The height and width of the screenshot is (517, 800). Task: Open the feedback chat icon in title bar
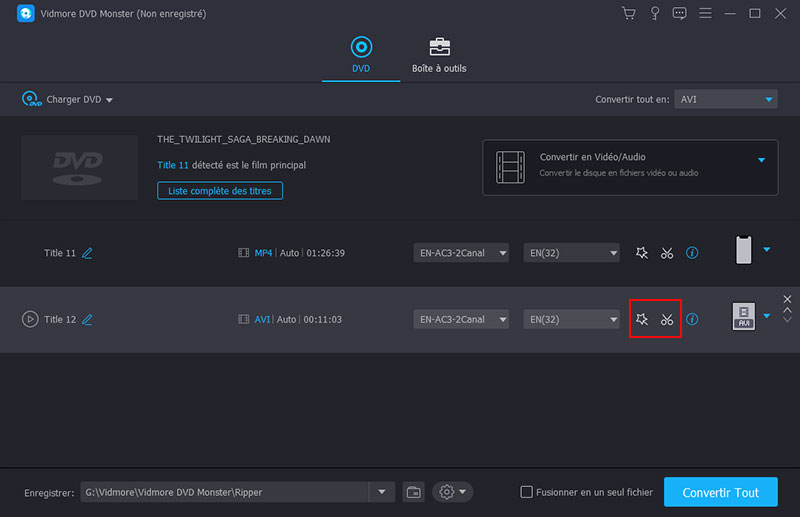(x=680, y=13)
